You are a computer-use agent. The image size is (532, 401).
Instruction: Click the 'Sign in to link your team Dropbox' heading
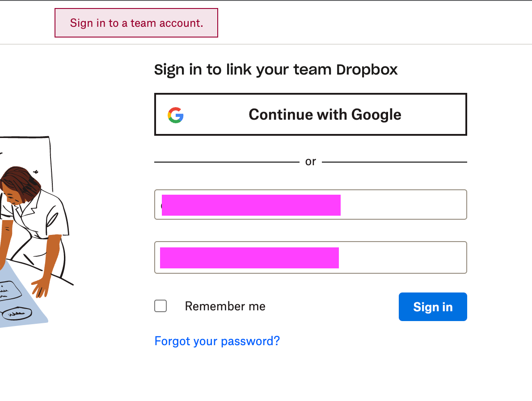click(275, 70)
